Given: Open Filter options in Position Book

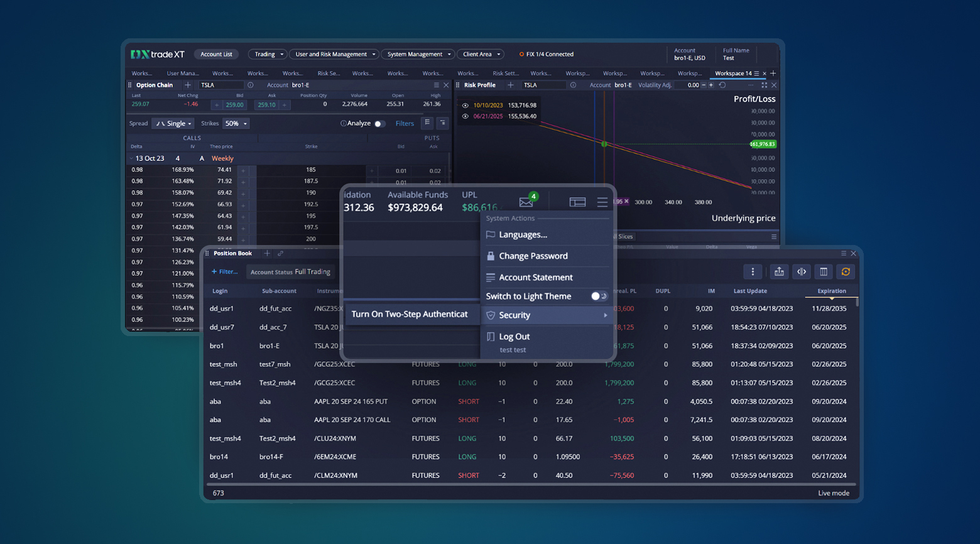Looking at the screenshot, I should coord(225,271).
